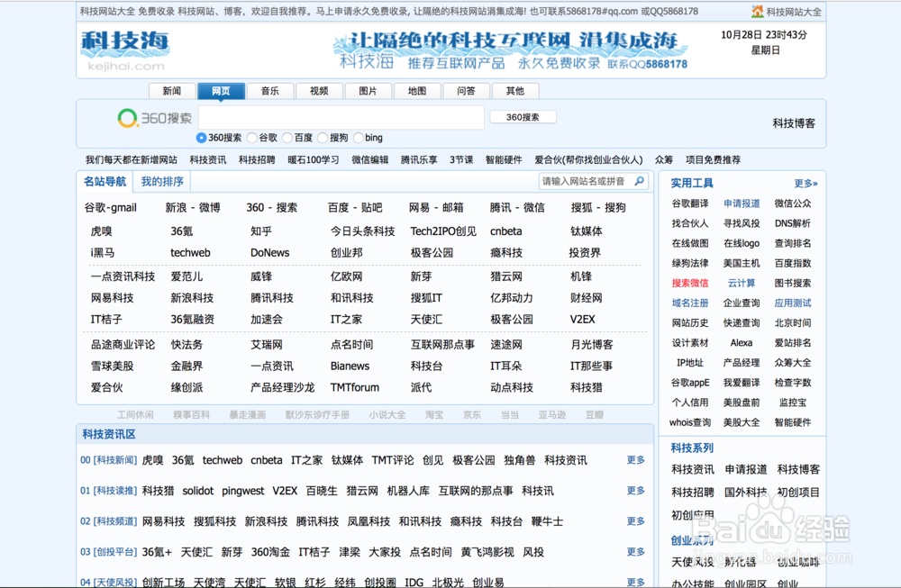Open the 知乎 site link
901x588 pixels.
click(x=261, y=231)
